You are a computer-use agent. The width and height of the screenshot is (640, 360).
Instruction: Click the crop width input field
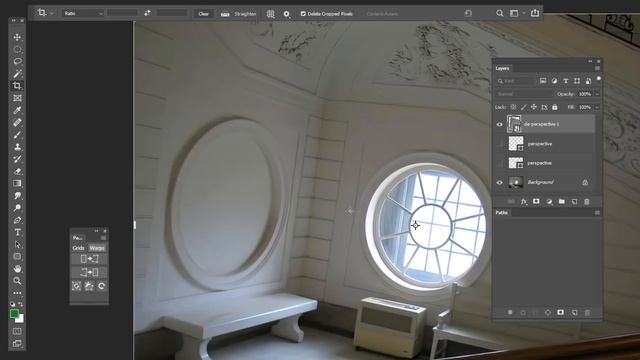click(122, 13)
